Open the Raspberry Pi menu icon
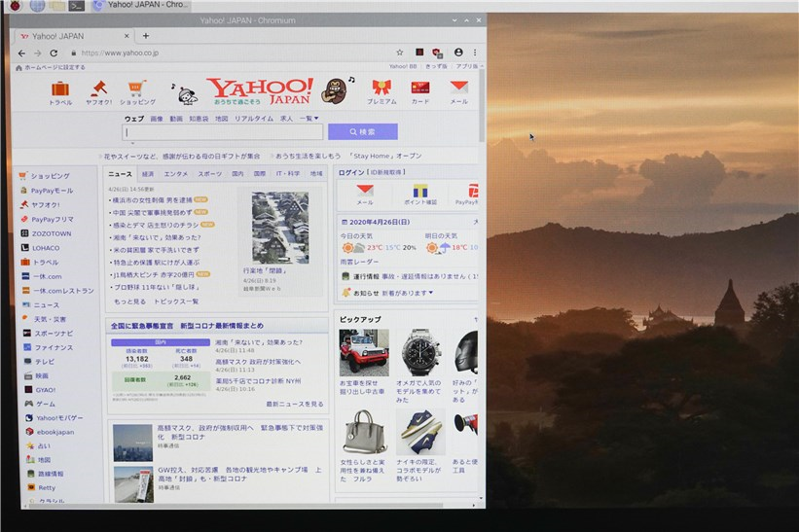Screen dimensions: 799x532 pyautogui.click(x=16, y=5)
